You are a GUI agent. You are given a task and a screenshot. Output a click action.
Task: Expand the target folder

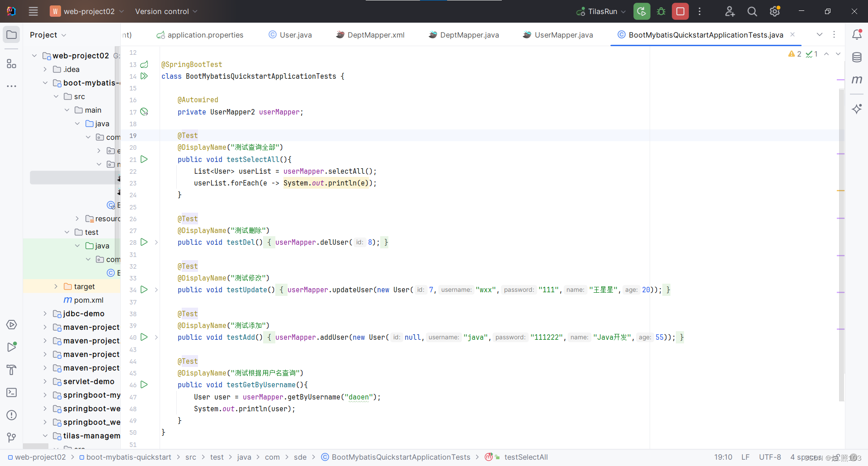point(56,286)
